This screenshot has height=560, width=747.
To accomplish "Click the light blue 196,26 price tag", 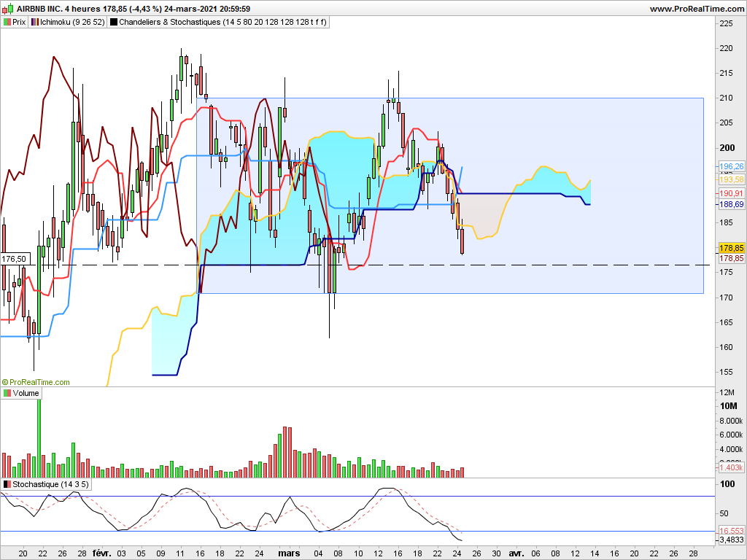I will pyautogui.click(x=731, y=166).
